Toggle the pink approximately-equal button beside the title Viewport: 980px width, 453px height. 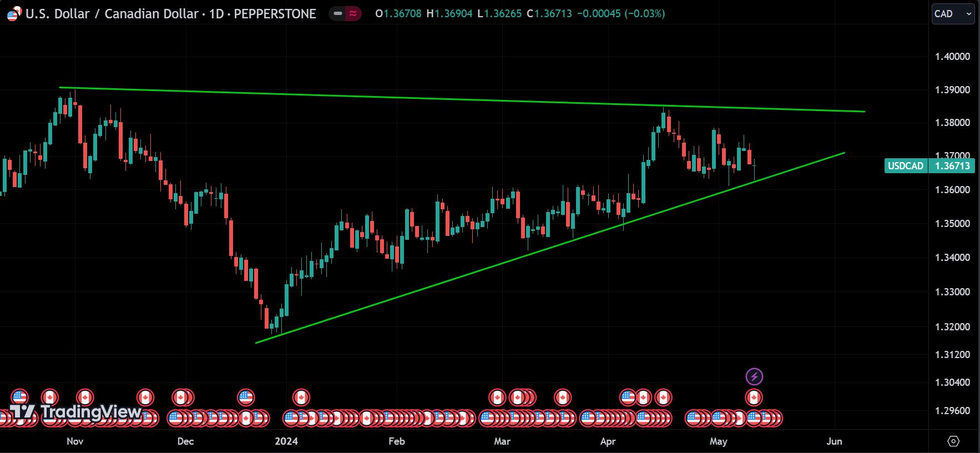(353, 13)
